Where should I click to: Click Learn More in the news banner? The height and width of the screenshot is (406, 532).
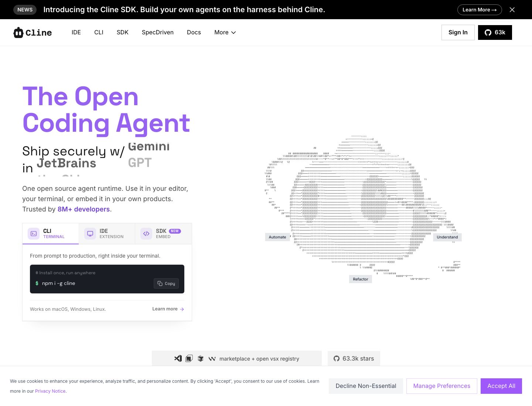point(480,10)
